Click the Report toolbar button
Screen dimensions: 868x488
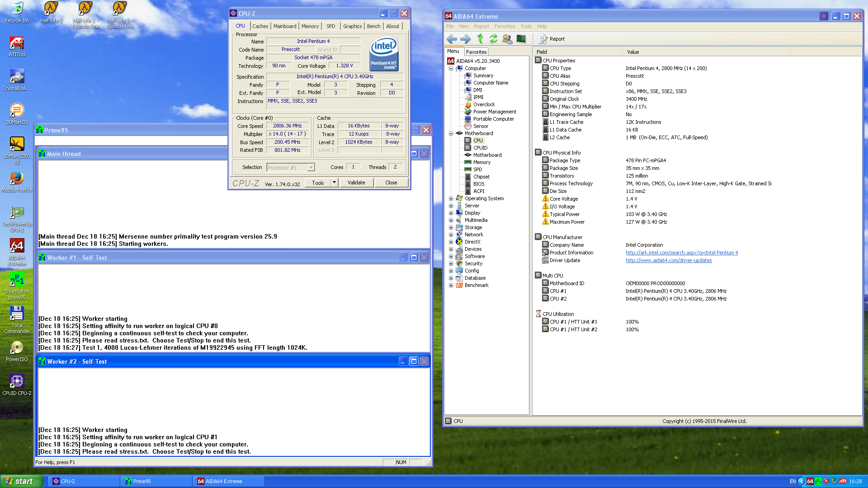[x=552, y=39]
